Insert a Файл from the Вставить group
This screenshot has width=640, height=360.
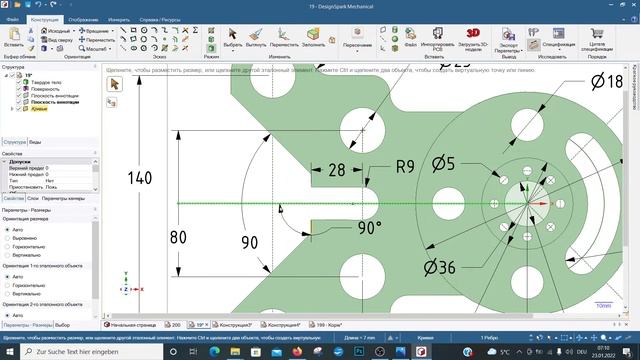[x=410, y=33]
